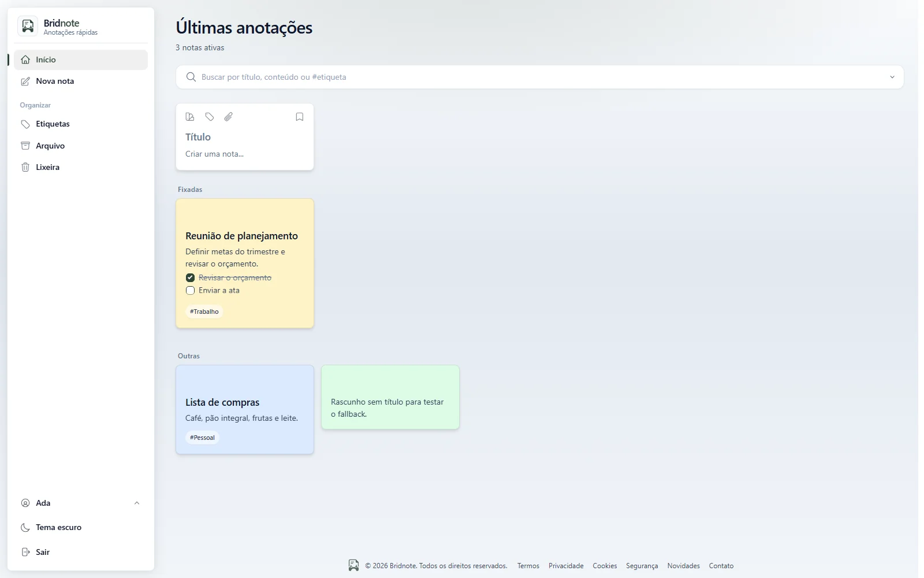The image size is (924, 578).
Task: Click the Tema escuro moon icon
Action: point(25,527)
